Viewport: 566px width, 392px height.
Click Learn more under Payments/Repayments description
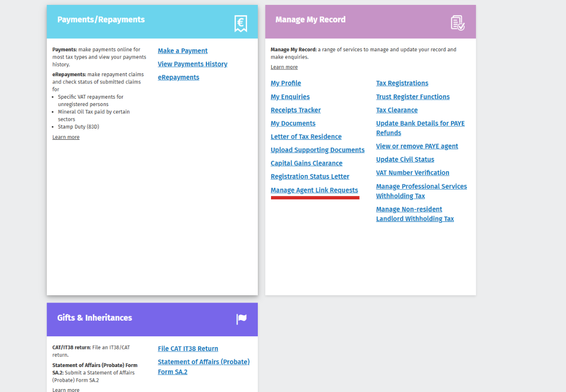66,137
